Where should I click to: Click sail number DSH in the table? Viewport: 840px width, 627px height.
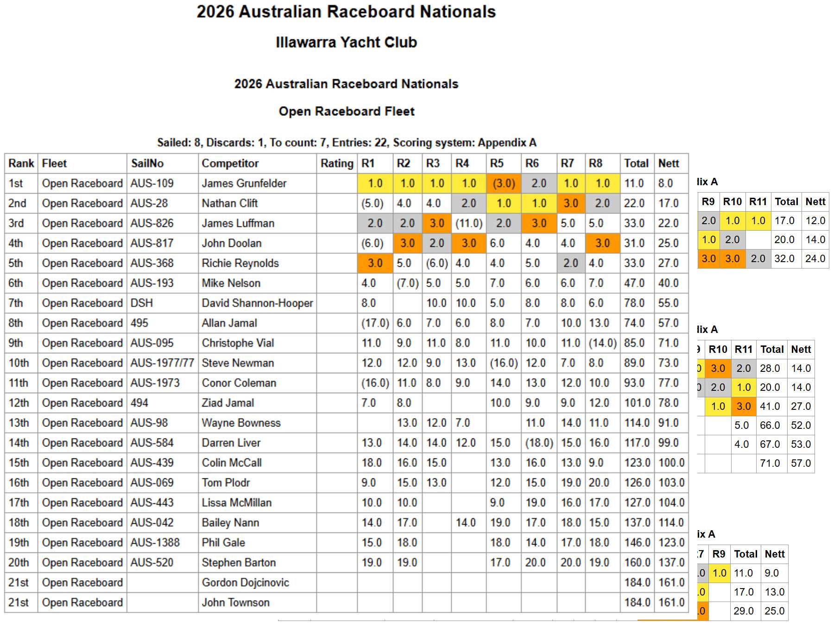point(141,303)
